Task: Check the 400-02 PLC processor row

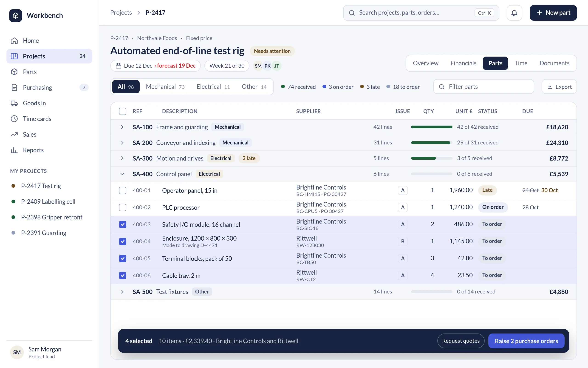Action: [122, 207]
